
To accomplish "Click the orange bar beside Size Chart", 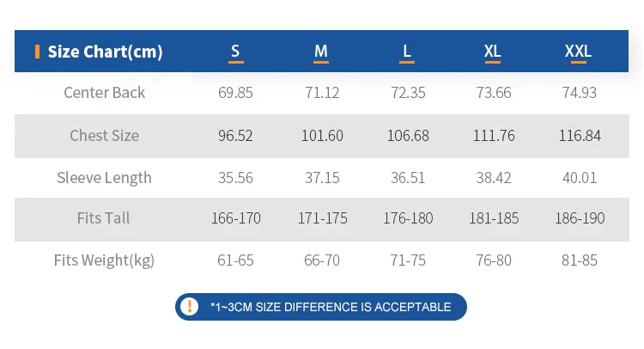I will tap(37, 52).
